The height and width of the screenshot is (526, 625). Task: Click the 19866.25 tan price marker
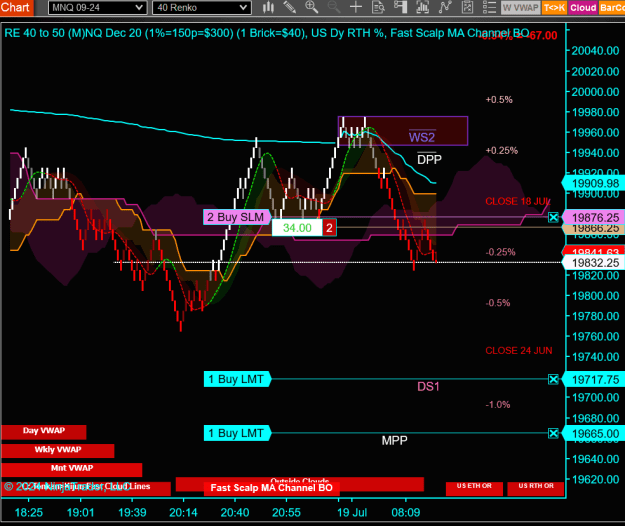[x=594, y=228]
